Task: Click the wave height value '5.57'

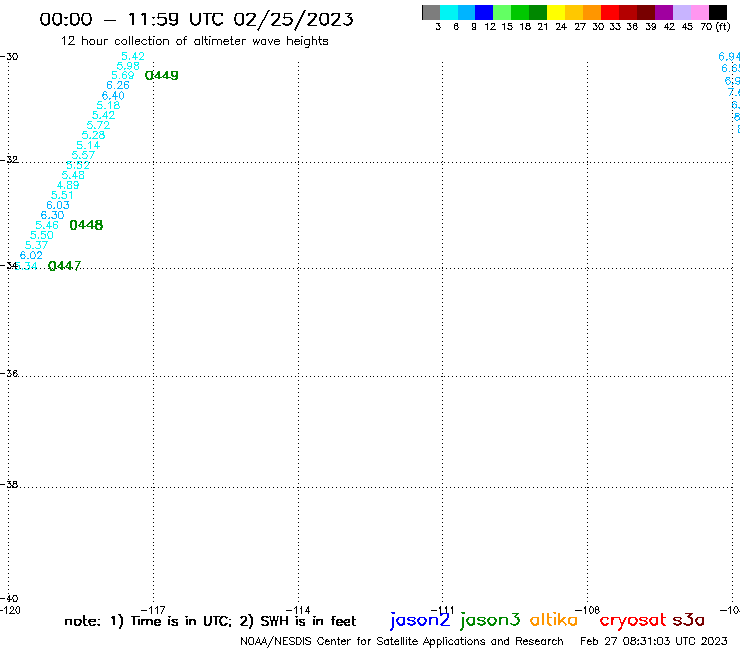Action: pyautogui.click(x=83, y=155)
